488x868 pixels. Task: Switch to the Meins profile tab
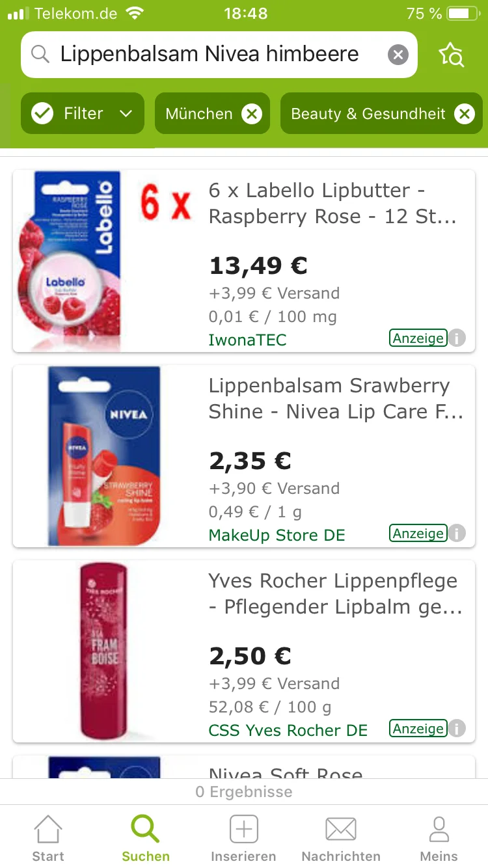click(x=439, y=838)
